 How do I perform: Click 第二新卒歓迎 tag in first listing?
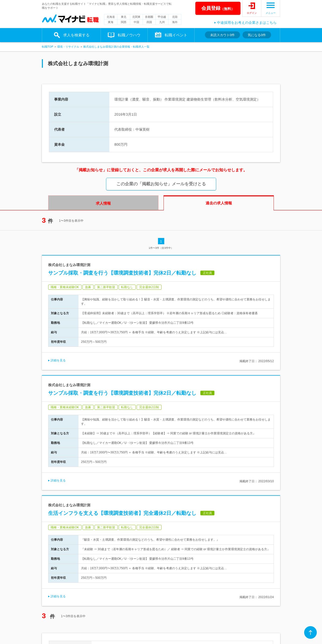click(x=106, y=287)
